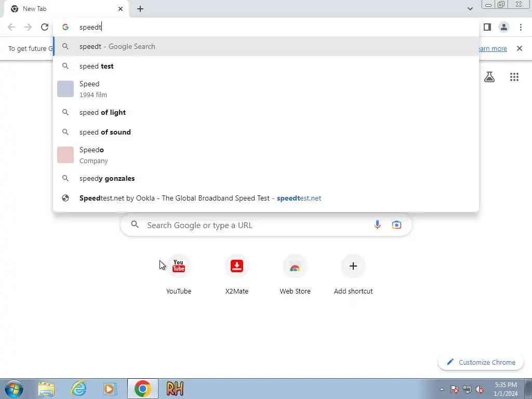Viewport: 532px width, 399px height.
Task: Open the X2Mate shortcut
Action: 237,274
